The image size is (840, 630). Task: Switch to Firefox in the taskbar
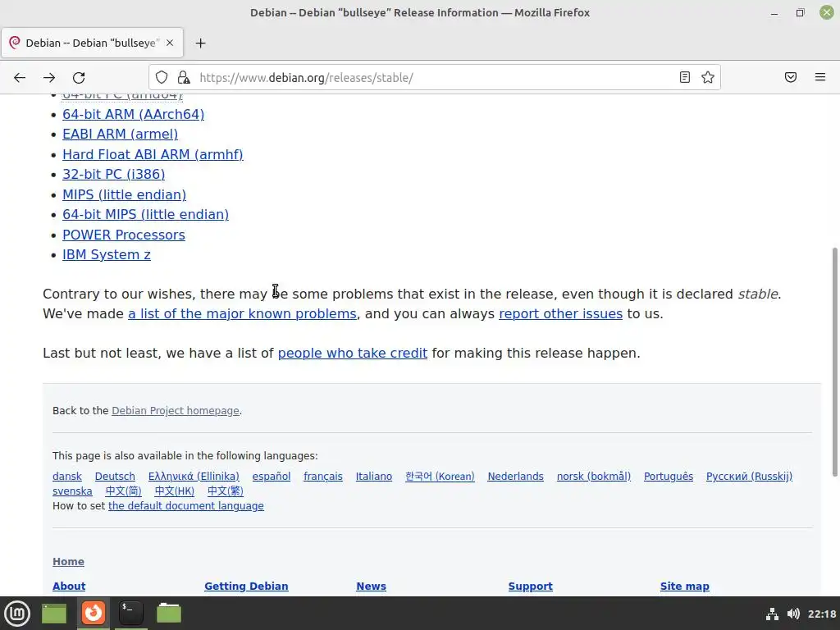click(94, 613)
